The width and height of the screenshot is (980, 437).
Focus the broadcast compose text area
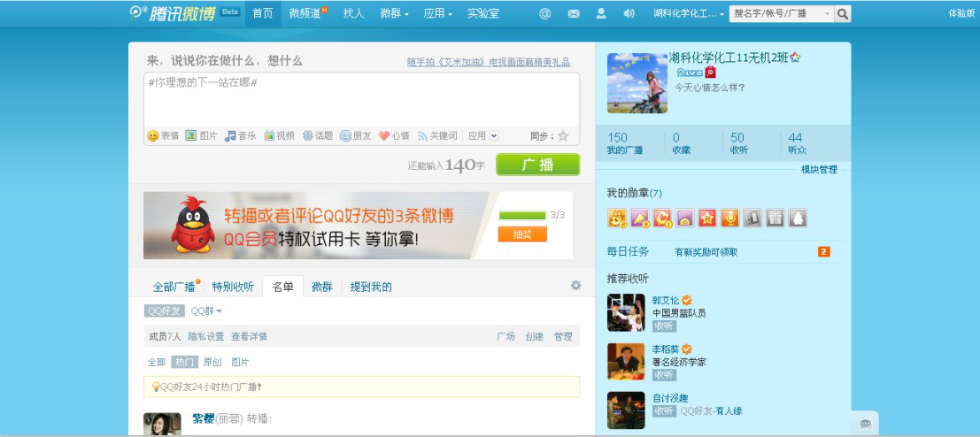[x=361, y=100]
